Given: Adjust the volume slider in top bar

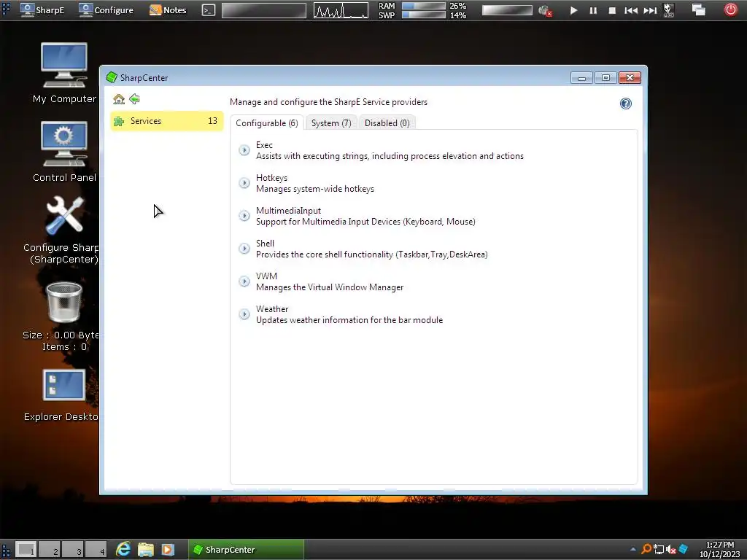Looking at the screenshot, I should click(507, 10).
